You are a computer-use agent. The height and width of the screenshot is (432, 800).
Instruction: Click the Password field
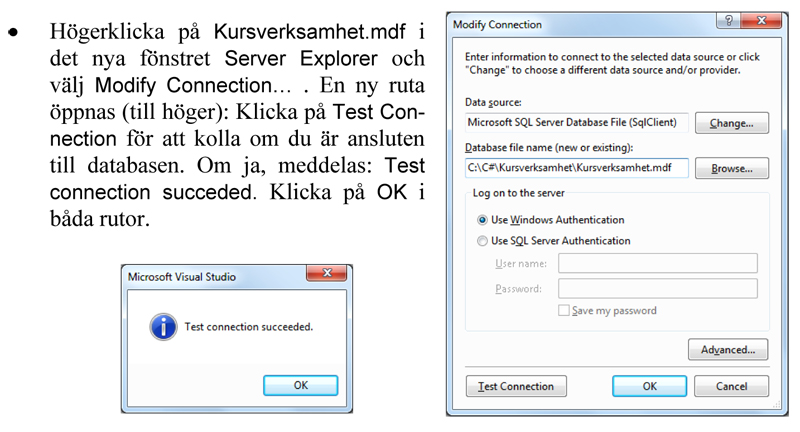[657, 289]
